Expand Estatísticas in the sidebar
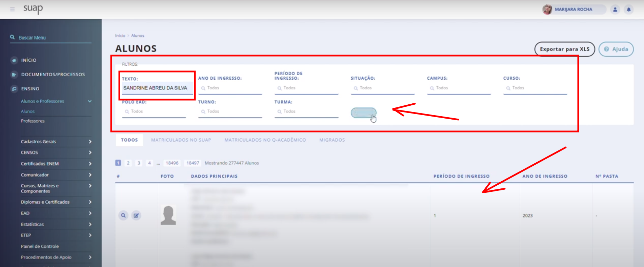The height and width of the screenshot is (267, 644). pos(56,224)
